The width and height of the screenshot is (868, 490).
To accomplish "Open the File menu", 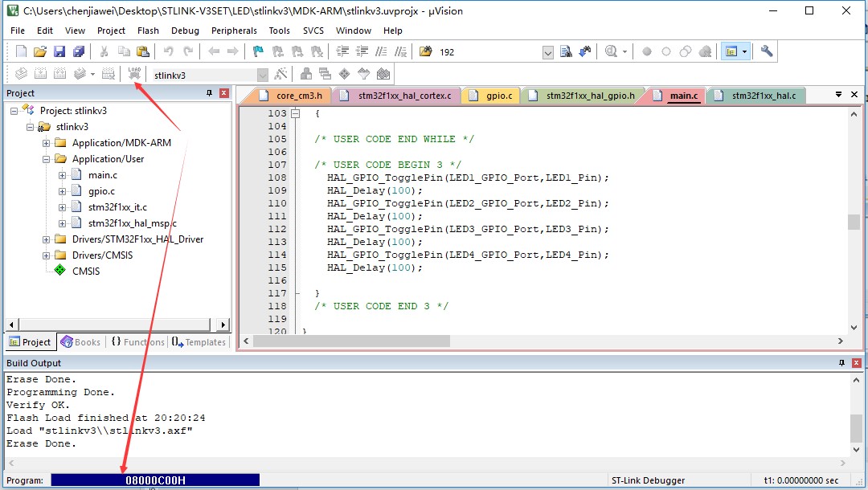I will [18, 31].
